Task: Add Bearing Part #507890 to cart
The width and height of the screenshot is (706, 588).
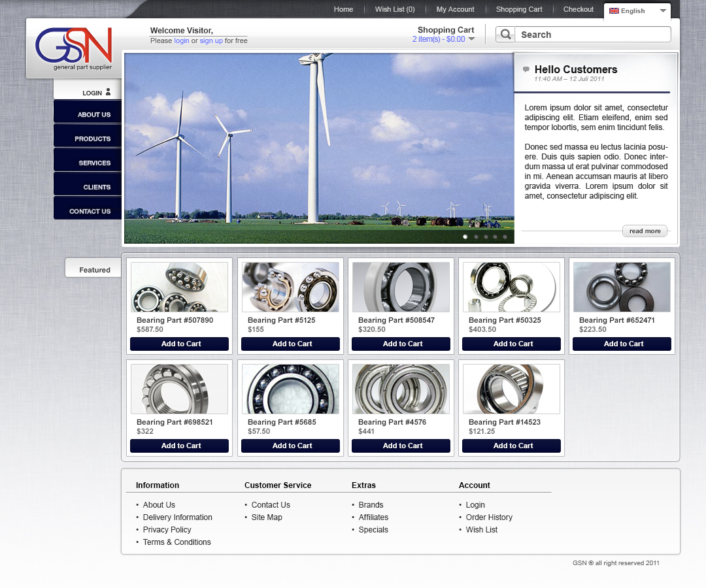Action: tap(179, 344)
